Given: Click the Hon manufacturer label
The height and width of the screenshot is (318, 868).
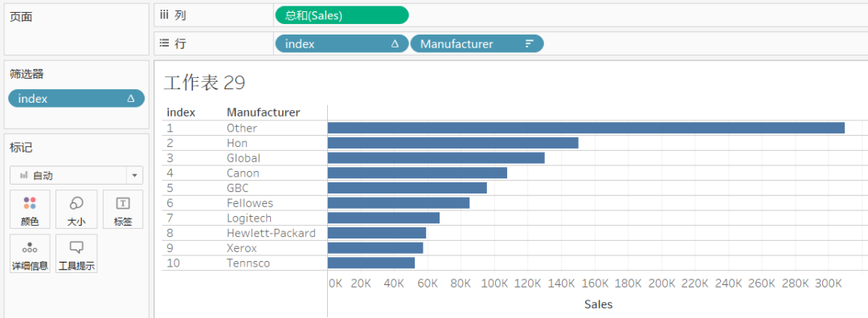Looking at the screenshot, I should tap(237, 143).
